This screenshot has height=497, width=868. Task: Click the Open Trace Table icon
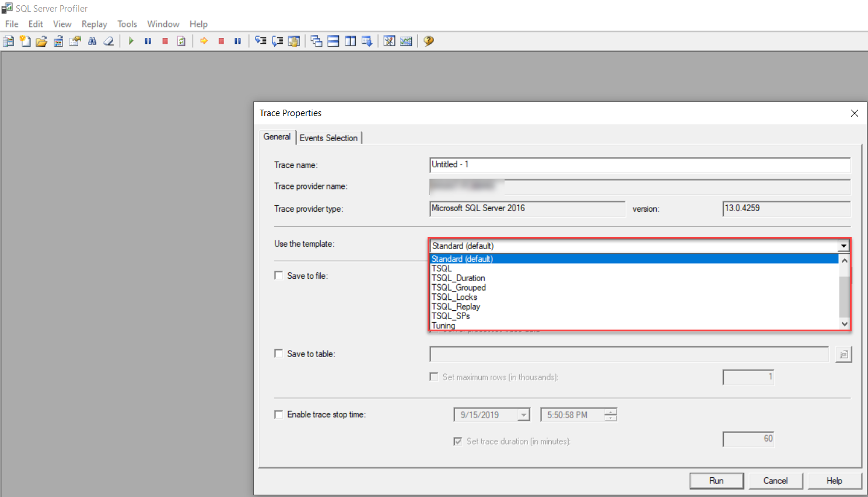(x=58, y=41)
